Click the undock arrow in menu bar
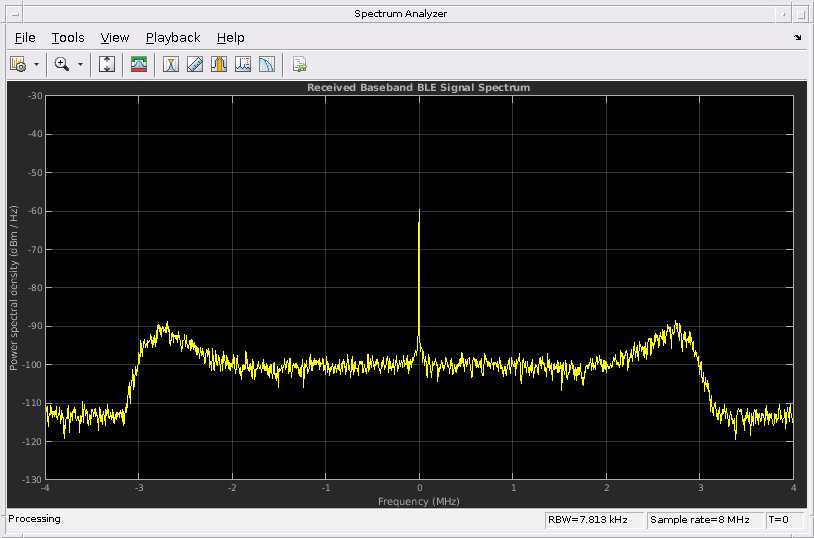The height and width of the screenshot is (538, 814). [797, 38]
